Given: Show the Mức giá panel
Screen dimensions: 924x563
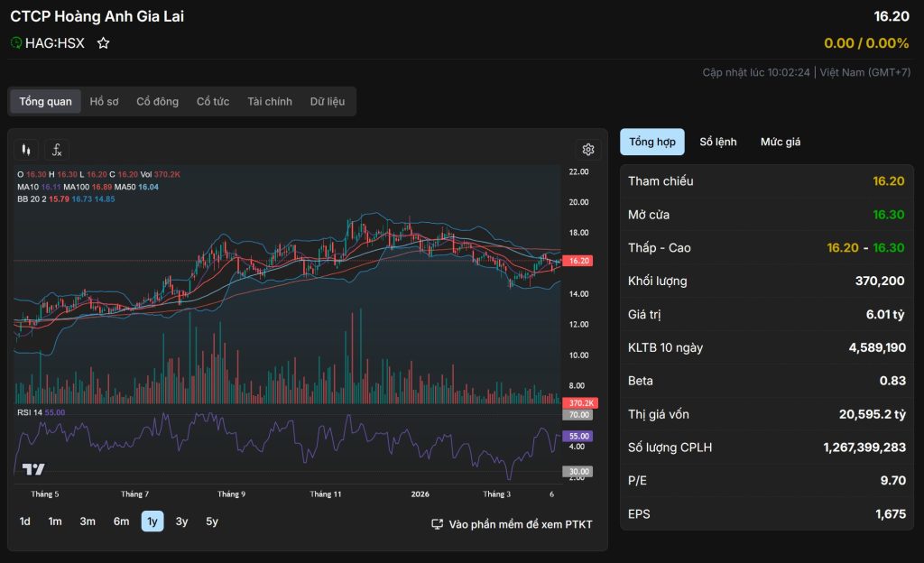Looking at the screenshot, I should point(781,142).
